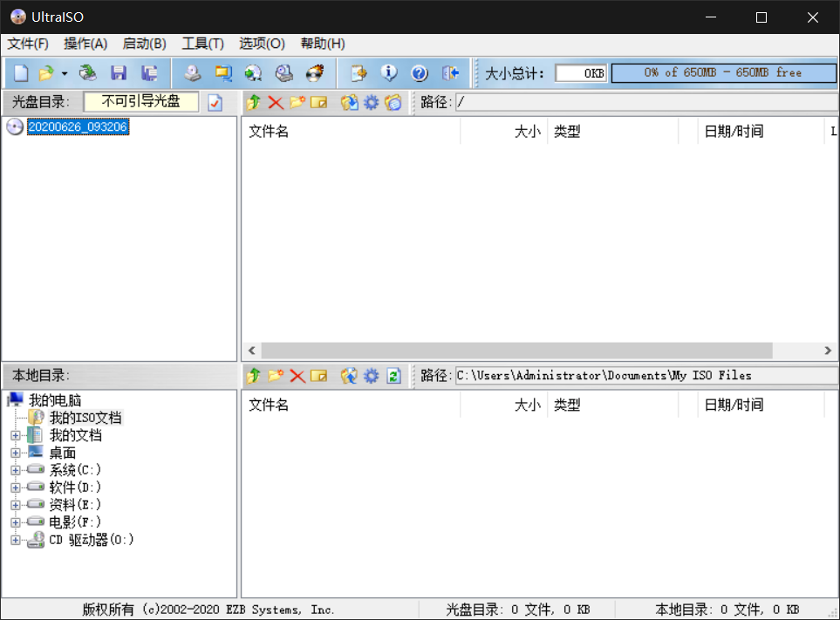
Task: Select the 20200626_093206 disc volume
Action: 79,127
